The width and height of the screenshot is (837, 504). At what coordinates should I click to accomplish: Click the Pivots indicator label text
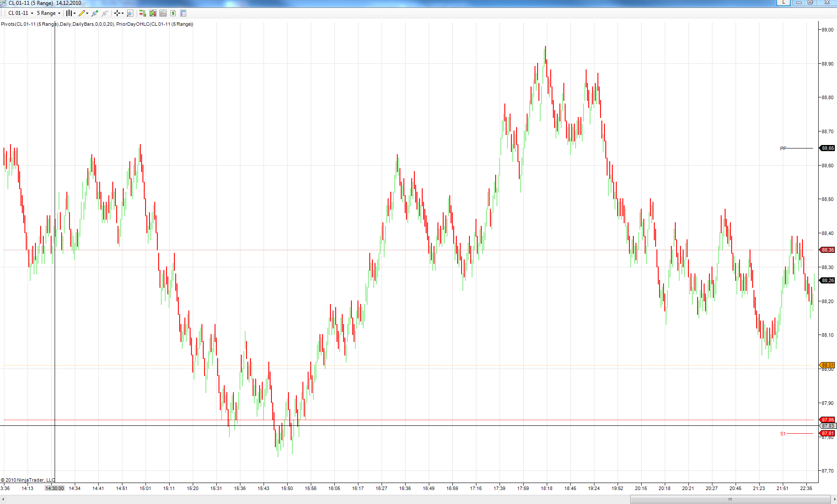pyautogui.click(x=57, y=24)
